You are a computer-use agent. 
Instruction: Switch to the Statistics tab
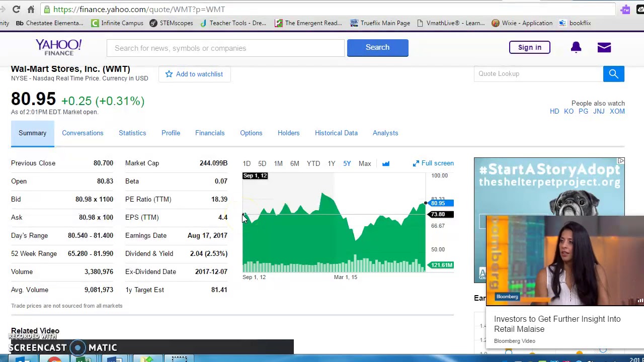(x=132, y=133)
